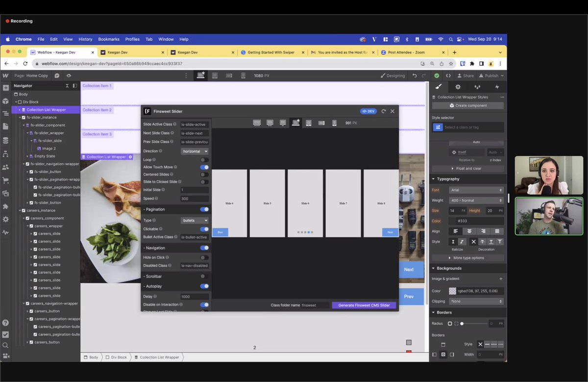Switch to the Getting Started With Swiper tab
Image resolution: width=588 pixels, height=382 pixels.
click(272, 51)
